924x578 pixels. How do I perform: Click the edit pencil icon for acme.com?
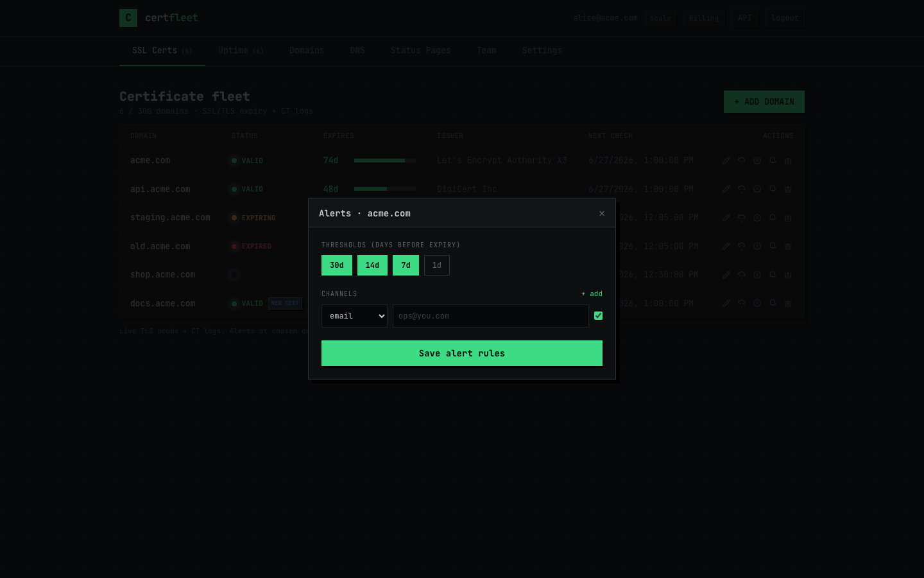pyautogui.click(x=726, y=161)
